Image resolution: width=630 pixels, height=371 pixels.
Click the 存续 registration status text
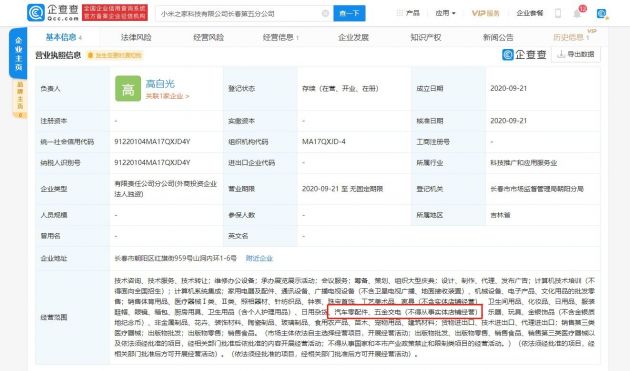[340, 88]
